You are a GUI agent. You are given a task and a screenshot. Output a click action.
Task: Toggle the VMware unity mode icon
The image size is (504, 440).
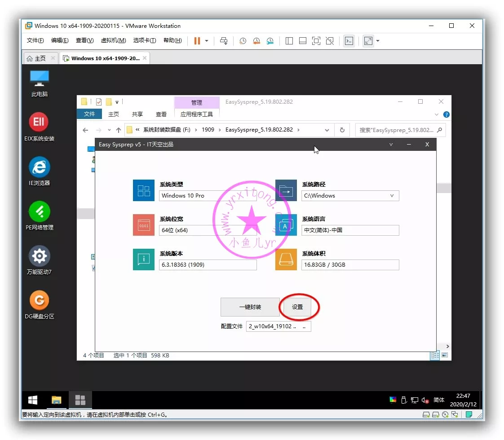point(330,41)
